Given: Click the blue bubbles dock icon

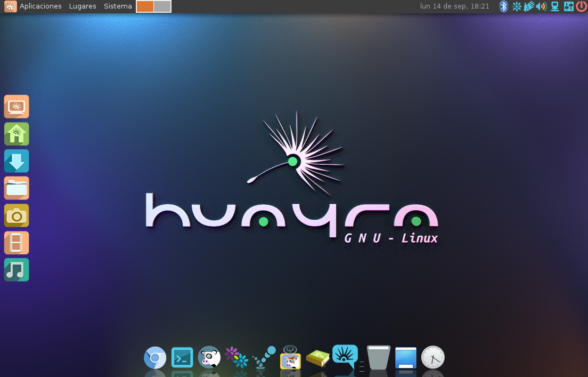Looking at the screenshot, I should (264, 357).
